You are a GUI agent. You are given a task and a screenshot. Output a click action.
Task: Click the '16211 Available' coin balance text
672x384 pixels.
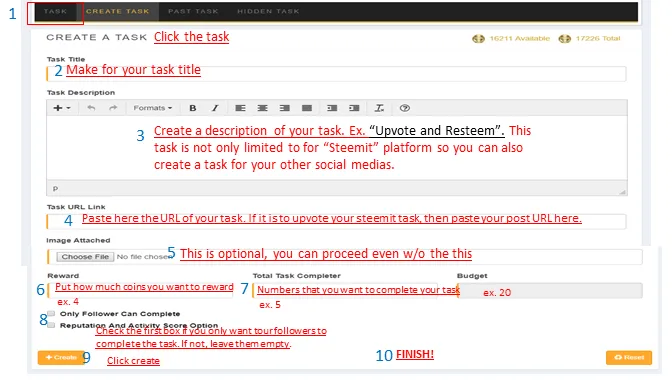click(x=519, y=39)
